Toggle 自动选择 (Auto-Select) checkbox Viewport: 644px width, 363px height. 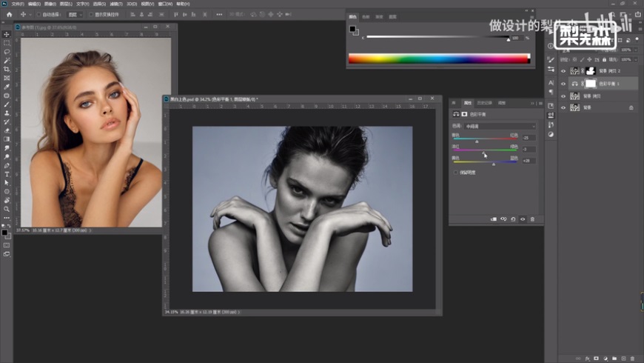[x=39, y=14]
